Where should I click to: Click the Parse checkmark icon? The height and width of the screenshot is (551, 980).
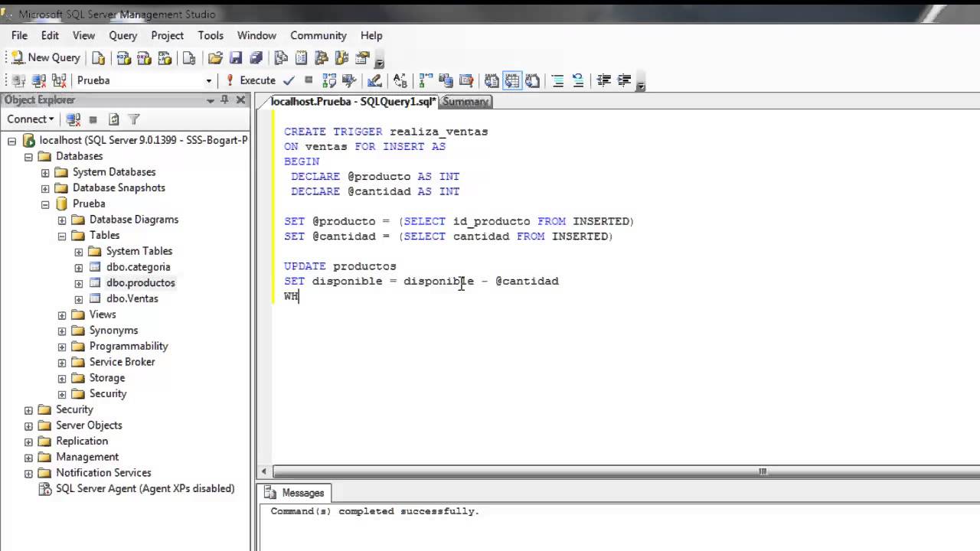pyautogui.click(x=289, y=80)
